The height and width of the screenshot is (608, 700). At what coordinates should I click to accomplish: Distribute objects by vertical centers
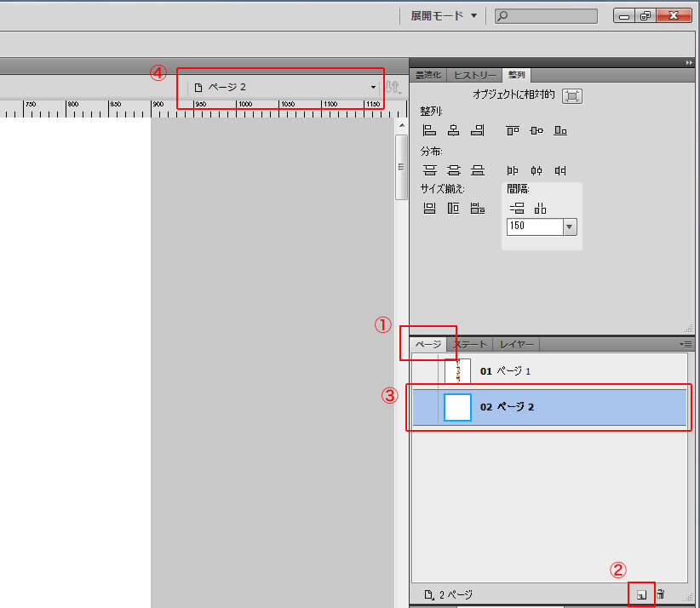453,169
